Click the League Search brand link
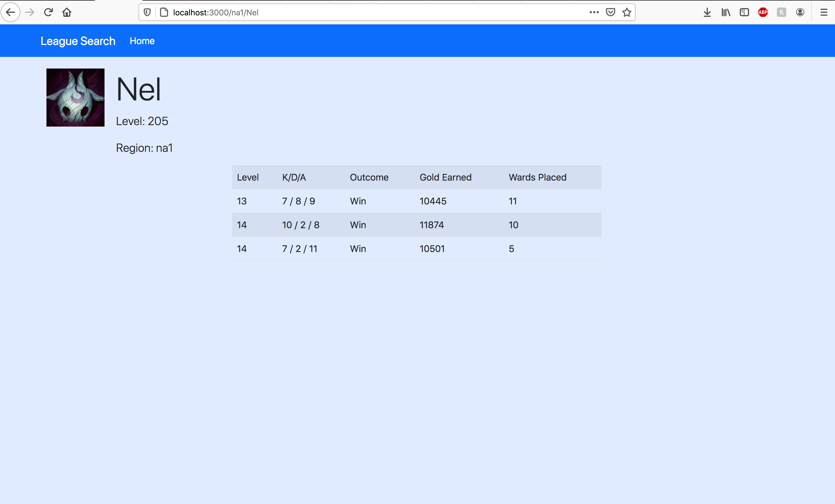The width and height of the screenshot is (835, 504). [x=78, y=41]
